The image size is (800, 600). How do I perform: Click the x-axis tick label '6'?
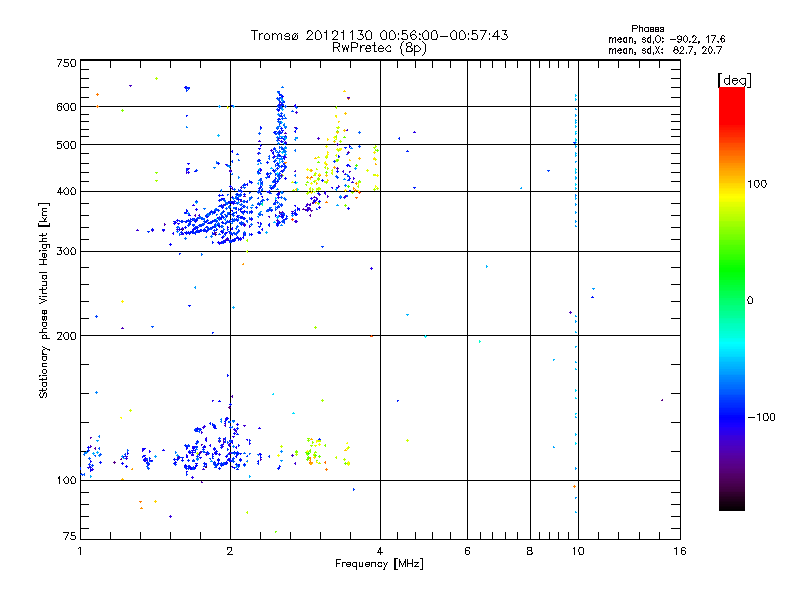[x=467, y=551]
